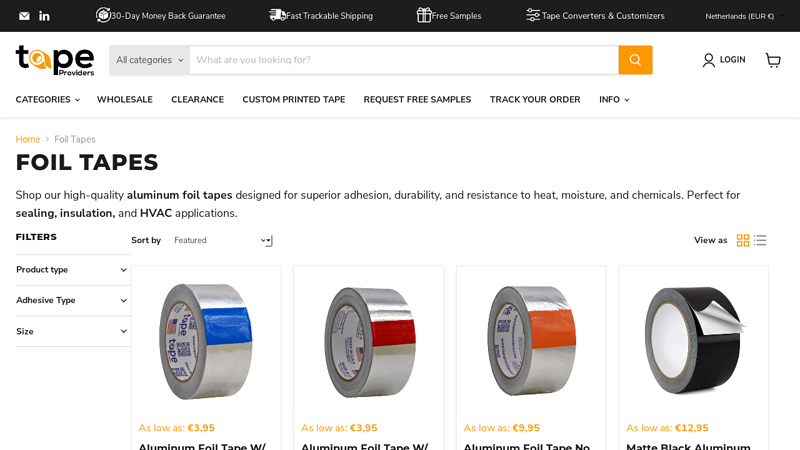
Task: Expand the CATEGORIES menu
Action: point(47,99)
